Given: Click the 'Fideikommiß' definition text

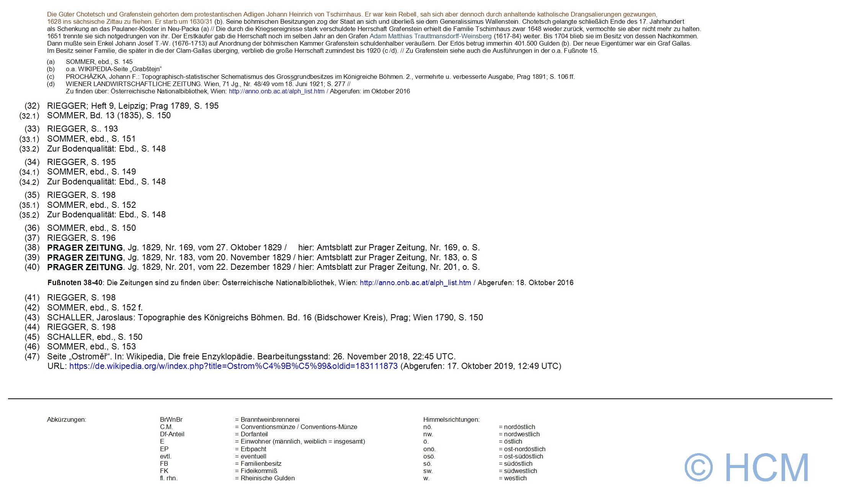Looking at the screenshot, I should (259, 471).
